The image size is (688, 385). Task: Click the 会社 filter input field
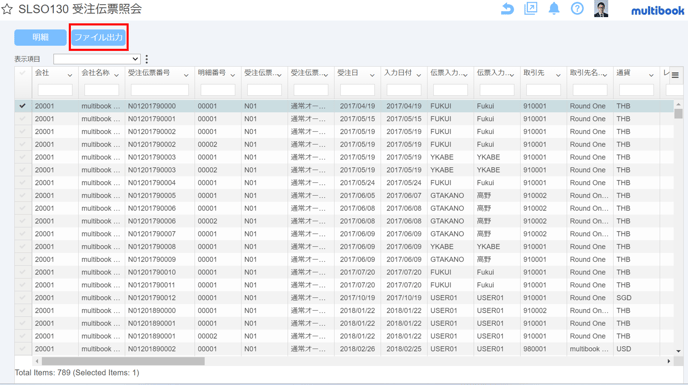point(55,90)
